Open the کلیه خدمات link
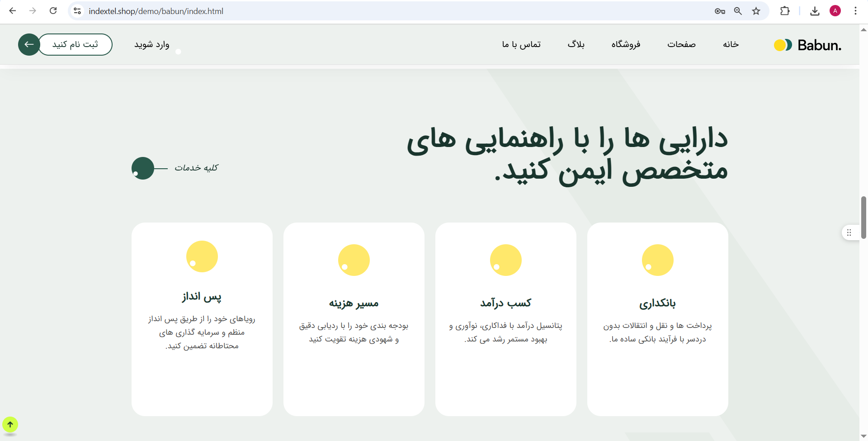 coord(196,168)
